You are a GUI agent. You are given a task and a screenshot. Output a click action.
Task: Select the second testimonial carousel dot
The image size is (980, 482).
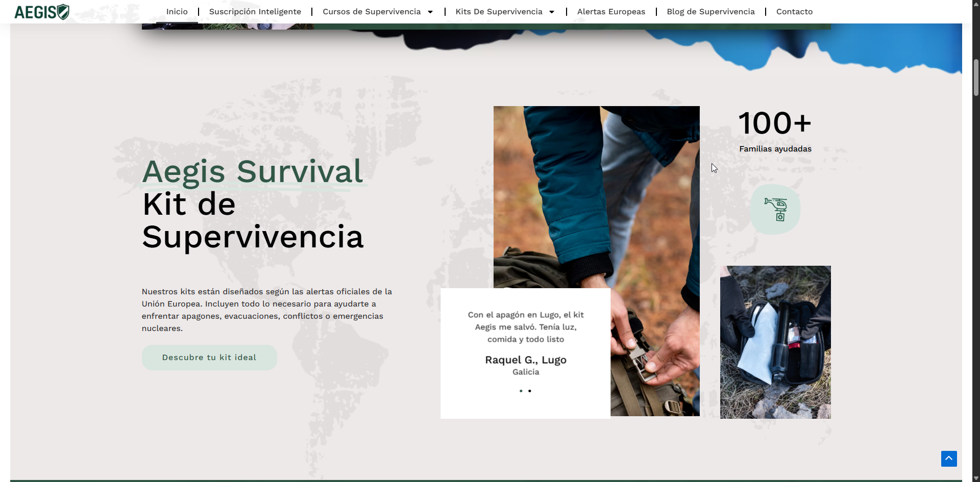530,391
